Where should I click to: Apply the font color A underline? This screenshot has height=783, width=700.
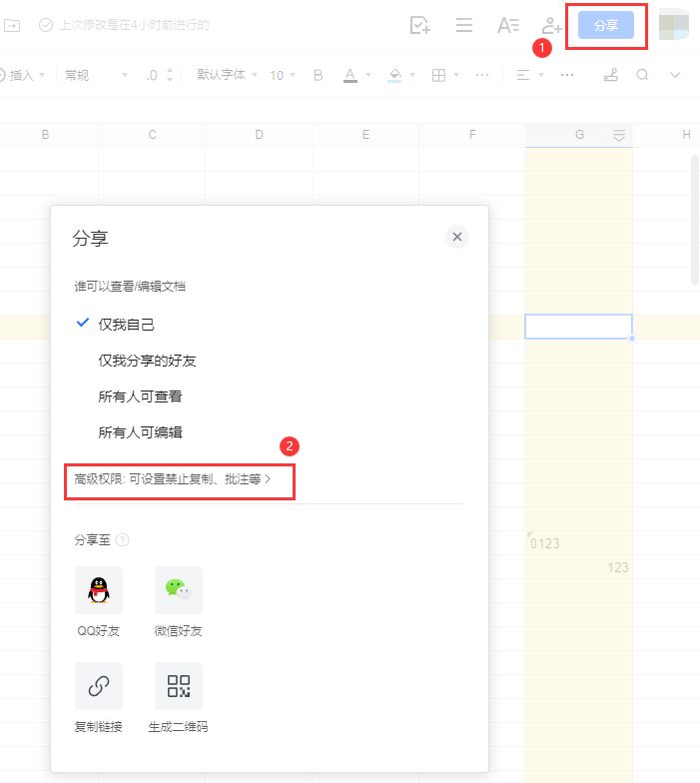(350, 76)
